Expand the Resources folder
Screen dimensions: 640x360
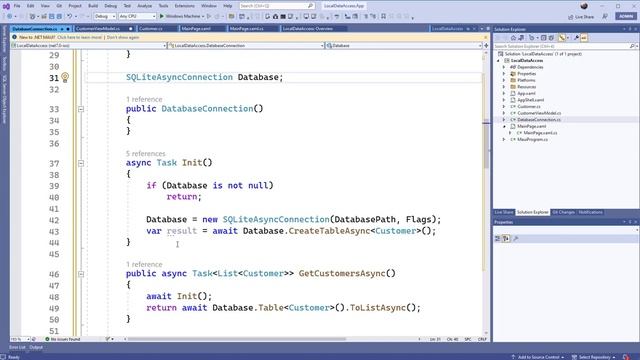point(504,87)
